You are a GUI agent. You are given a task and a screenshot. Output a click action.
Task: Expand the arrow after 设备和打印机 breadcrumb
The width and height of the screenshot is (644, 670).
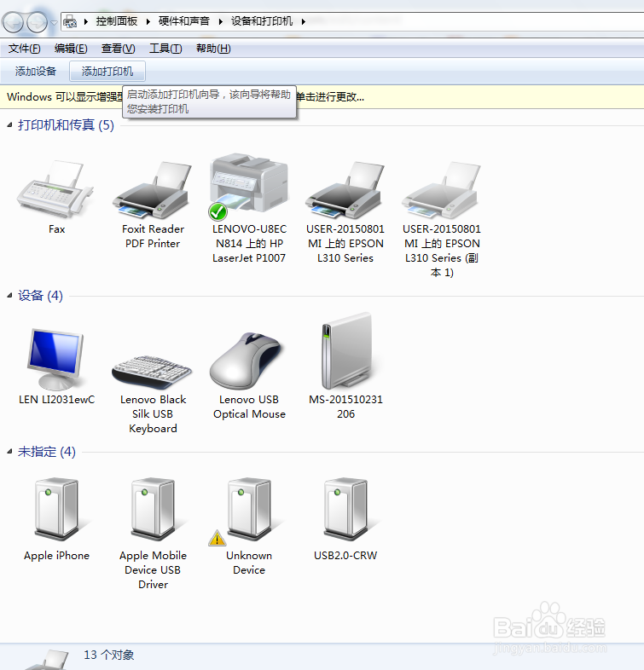(x=303, y=21)
